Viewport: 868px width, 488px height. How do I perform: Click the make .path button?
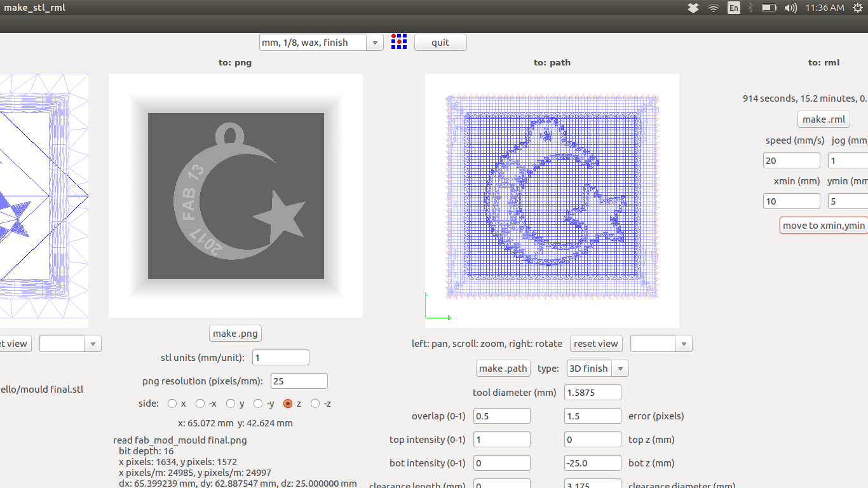pos(503,369)
